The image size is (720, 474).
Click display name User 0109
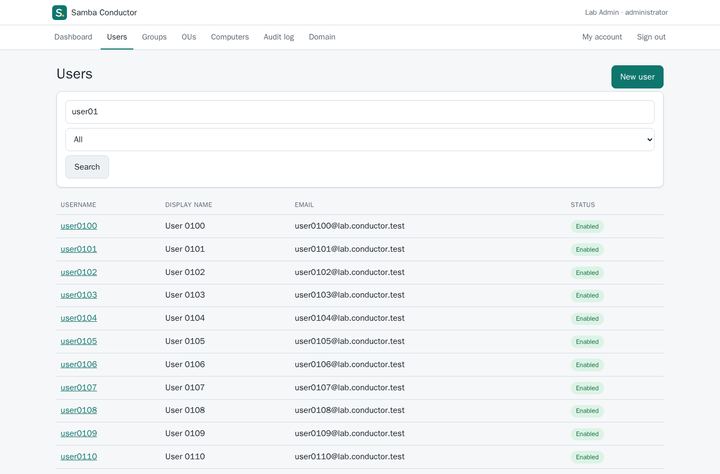(185, 433)
